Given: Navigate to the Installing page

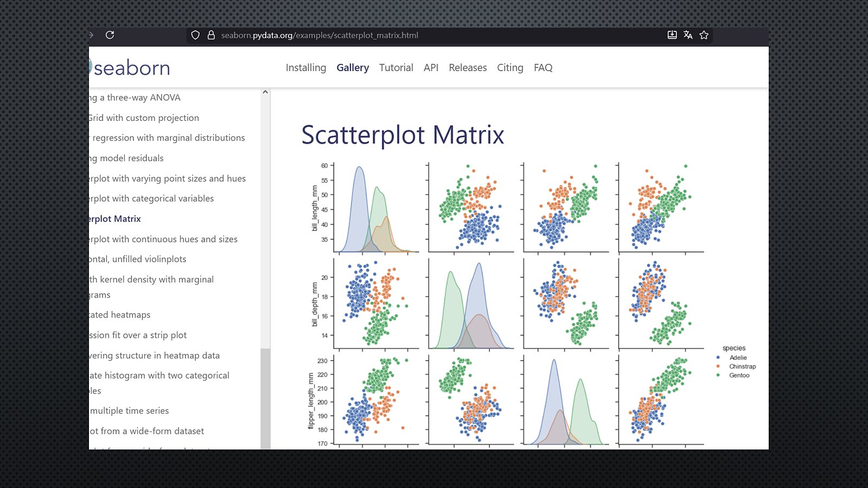Looking at the screenshot, I should (306, 68).
